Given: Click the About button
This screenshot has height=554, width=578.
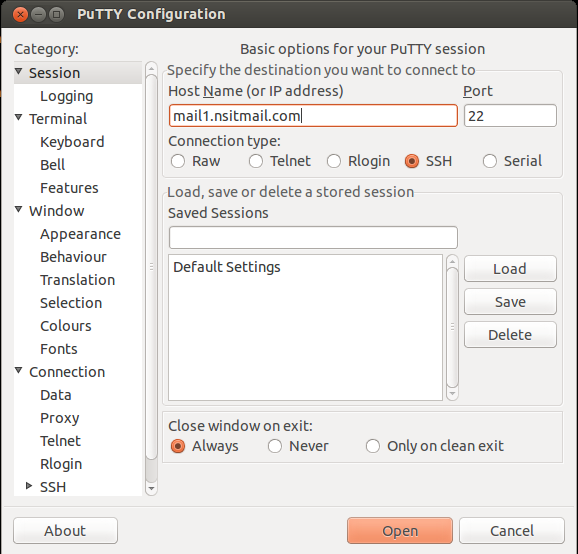Looking at the screenshot, I should point(65,531).
